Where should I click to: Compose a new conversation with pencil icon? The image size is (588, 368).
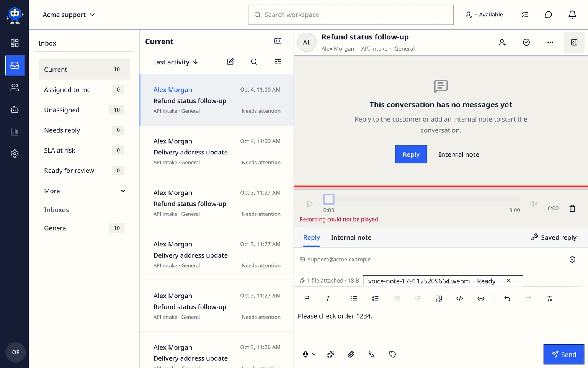tap(230, 62)
